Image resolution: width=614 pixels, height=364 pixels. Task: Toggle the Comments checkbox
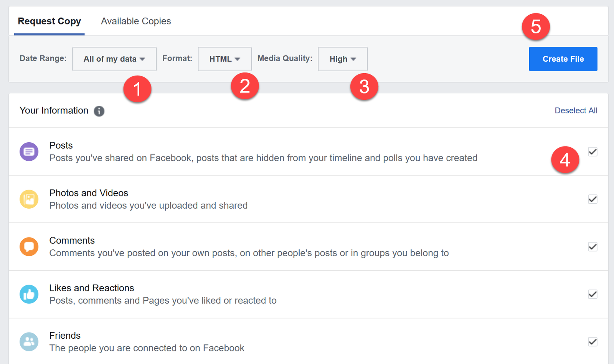[x=592, y=247]
